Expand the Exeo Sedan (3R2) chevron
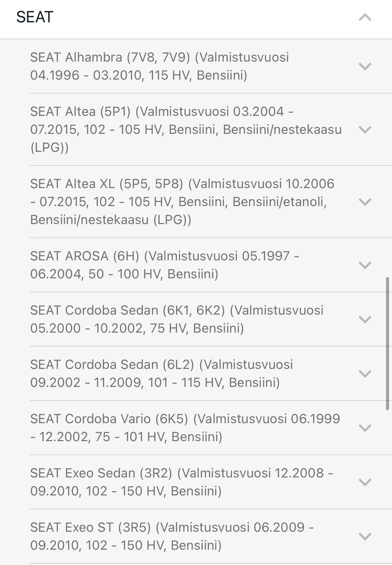Viewport: 392px width, 565px height. pyautogui.click(x=365, y=482)
